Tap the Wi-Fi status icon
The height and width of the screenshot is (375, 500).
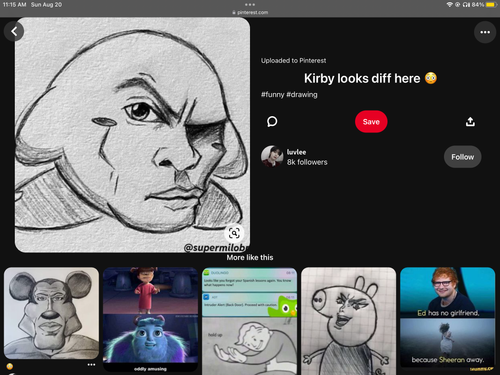point(449,5)
